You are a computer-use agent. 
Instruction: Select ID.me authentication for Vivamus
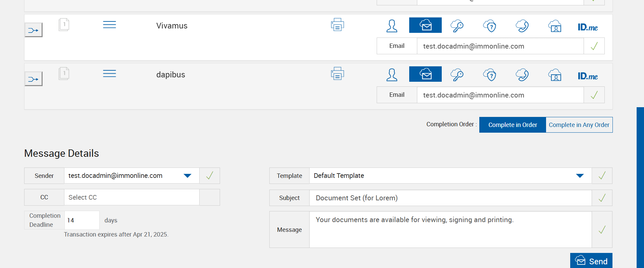point(588,27)
